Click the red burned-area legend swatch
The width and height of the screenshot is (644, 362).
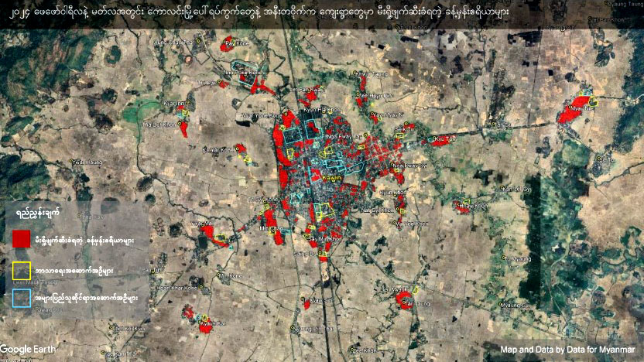click(22, 239)
